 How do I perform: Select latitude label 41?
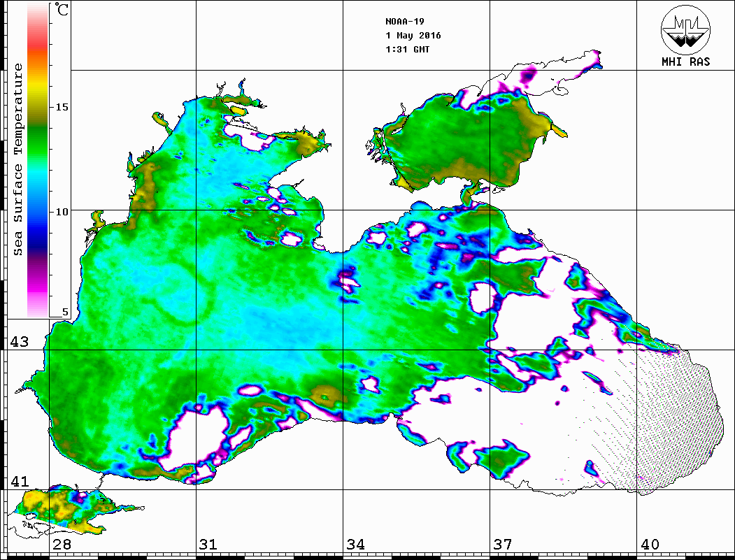coord(20,482)
